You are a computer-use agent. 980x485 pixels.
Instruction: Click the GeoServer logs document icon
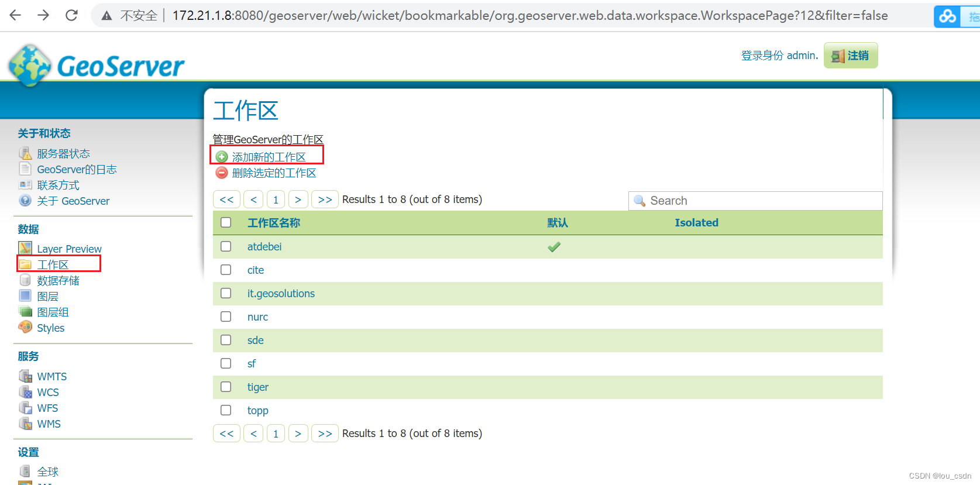pyautogui.click(x=25, y=169)
